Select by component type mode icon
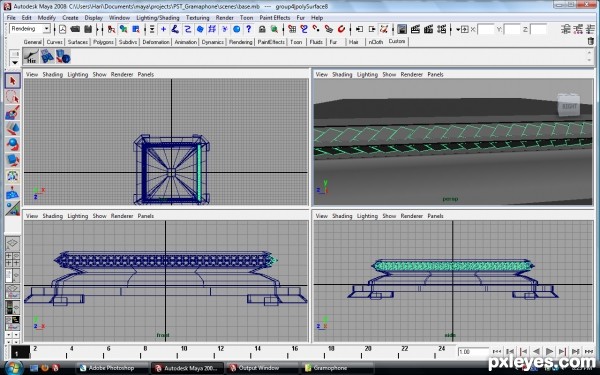The height and width of the screenshot is (375, 600). click(135, 29)
